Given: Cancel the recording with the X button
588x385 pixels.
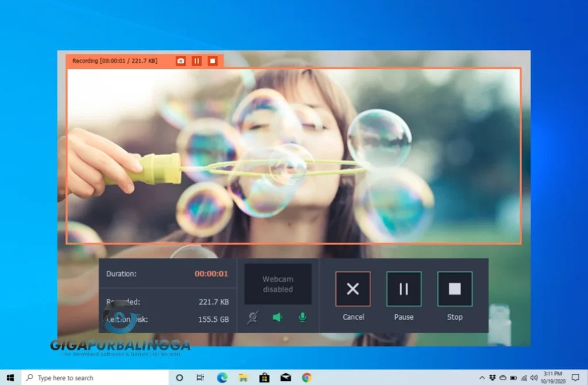Looking at the screenshot, I should (353, 289).
